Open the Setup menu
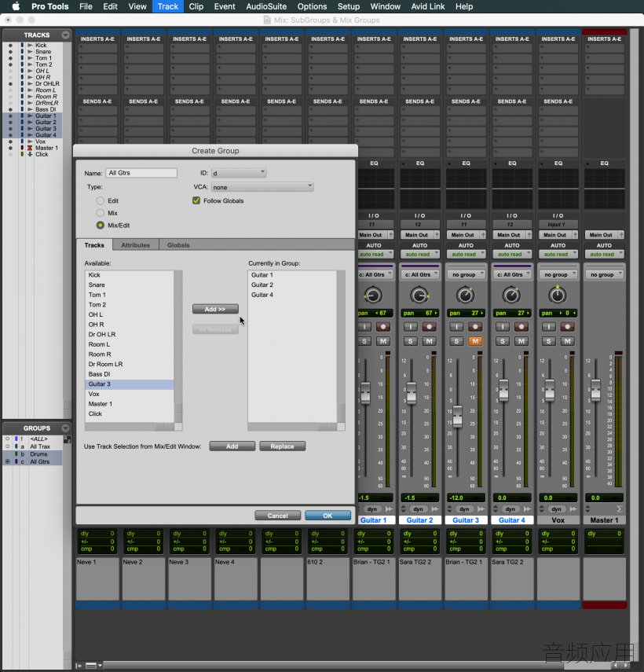Viewport: 644px width, 672px height. click(349, 6)
